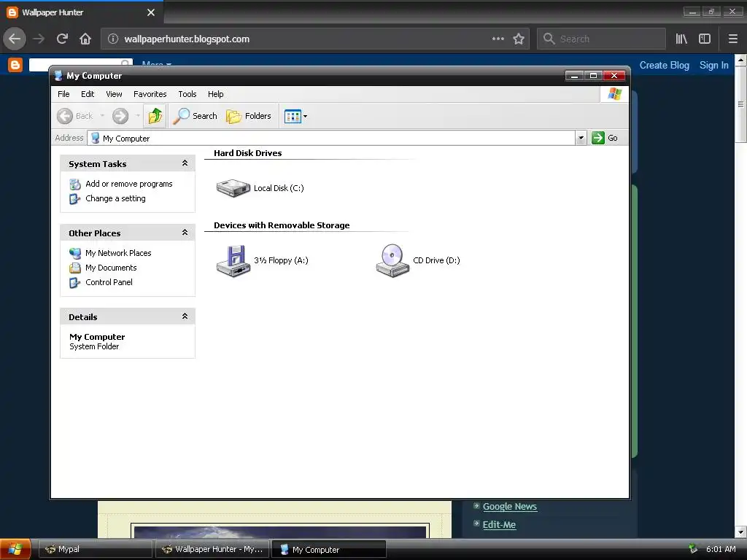Viewport: 747px width, 560px height.
Task: Switch to Mypal taskbar button
Action: pyautogui.click(x=95, y=549)
